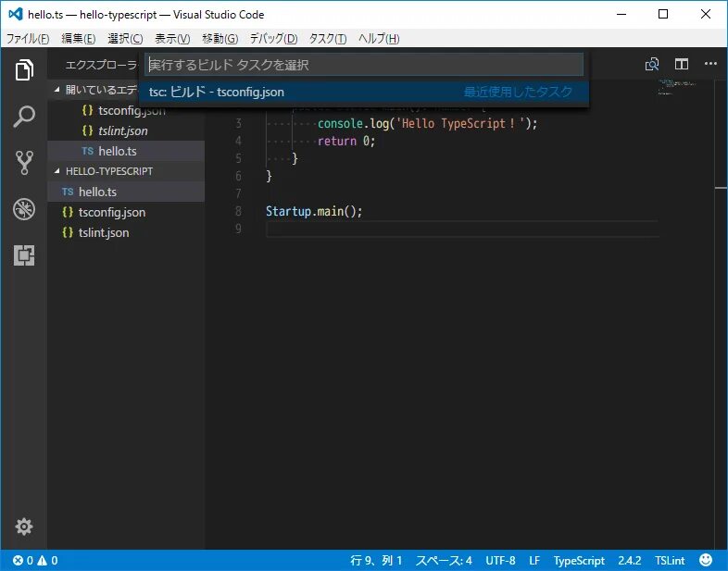Click the エクスプローラー sidebar title
Image resolution: width=728 pixels, height=571 pixels.
coord(101,65)
